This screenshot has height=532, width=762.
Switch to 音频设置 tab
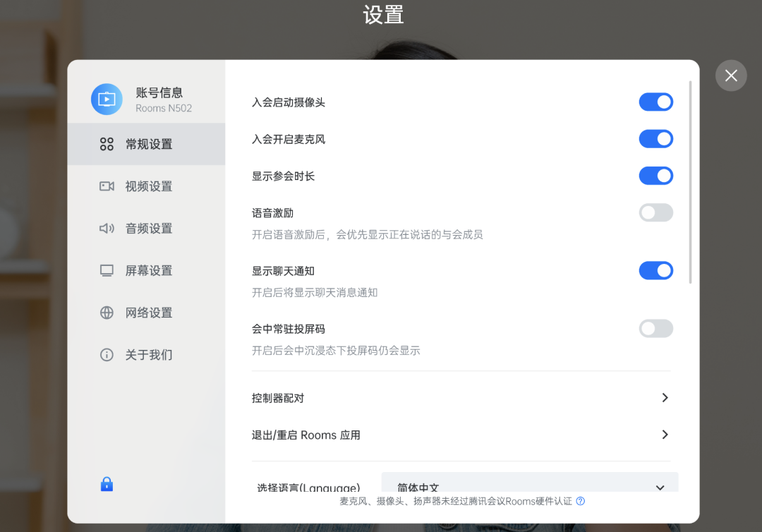[x=146, y=229]
